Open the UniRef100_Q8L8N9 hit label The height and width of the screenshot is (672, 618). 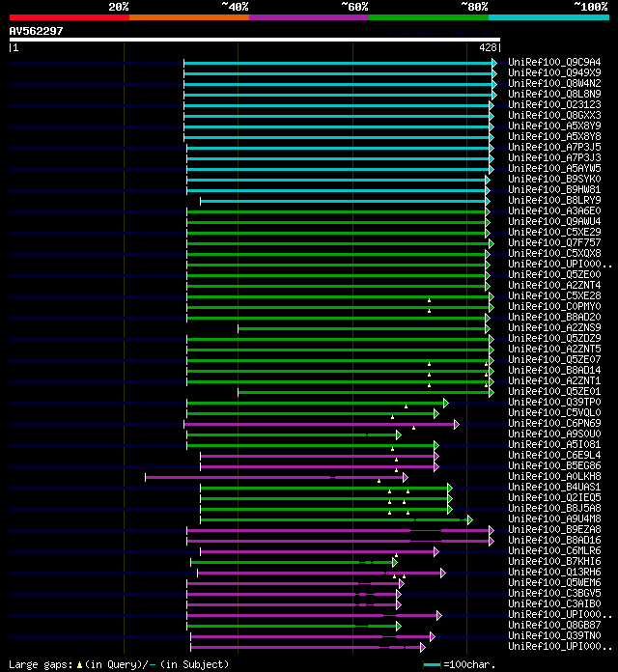point(554,94)
